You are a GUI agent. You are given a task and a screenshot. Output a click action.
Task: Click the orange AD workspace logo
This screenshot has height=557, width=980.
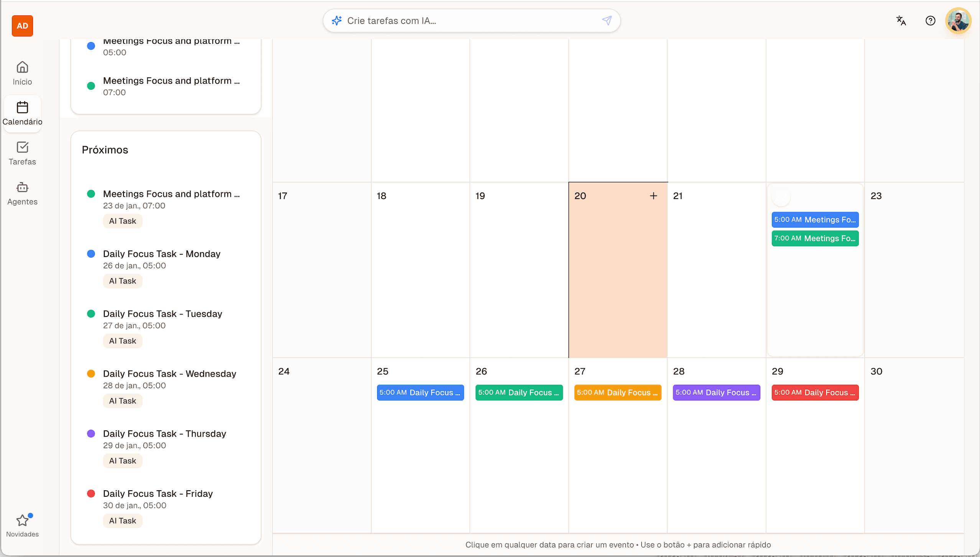(x=22, y=26)
